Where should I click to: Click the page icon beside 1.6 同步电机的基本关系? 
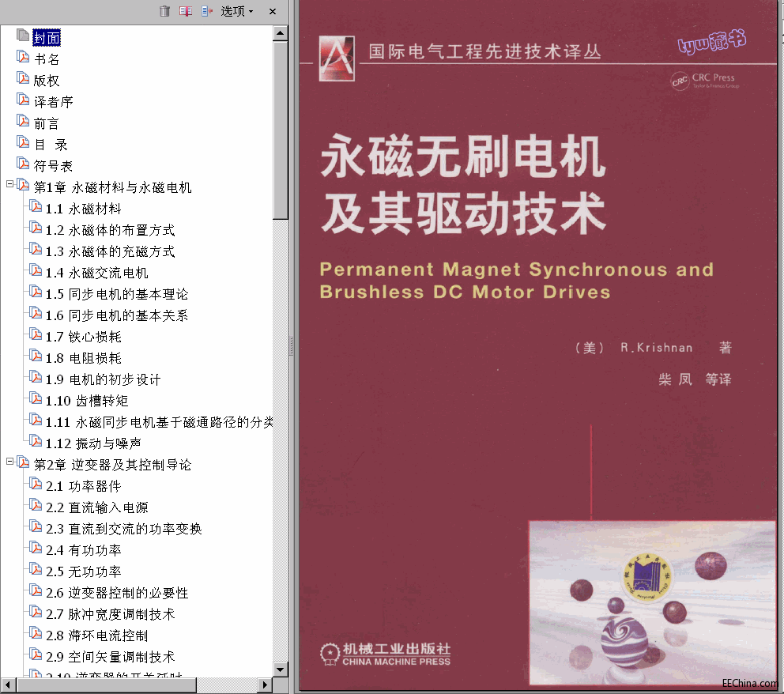(x=35, y=313)
